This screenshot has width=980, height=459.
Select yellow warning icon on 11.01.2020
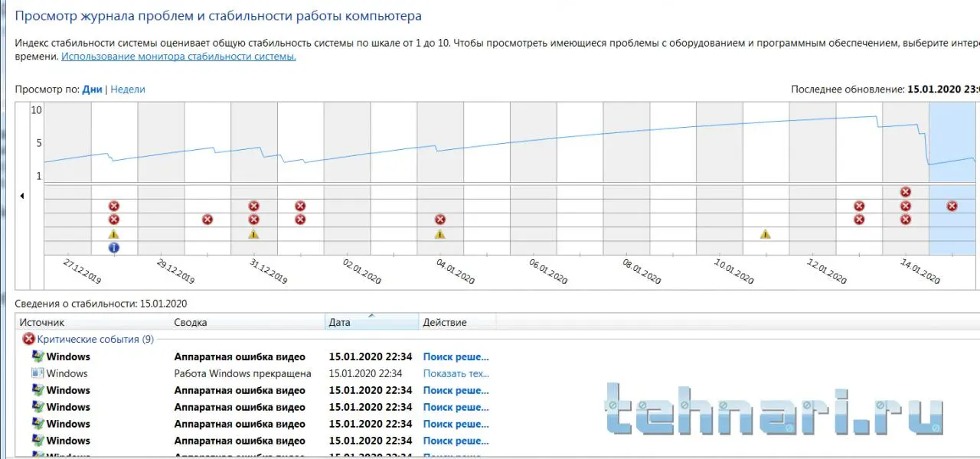766,234
